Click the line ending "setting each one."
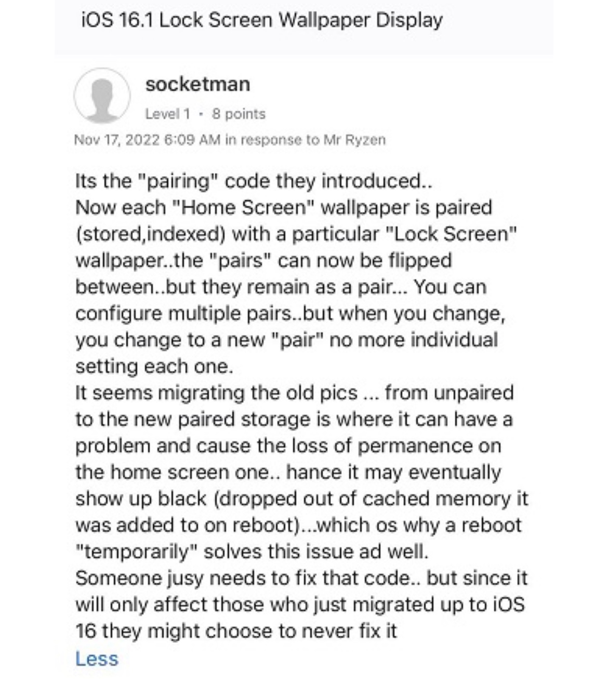Screen dimensions: 608x700 (x=154, y=367)
